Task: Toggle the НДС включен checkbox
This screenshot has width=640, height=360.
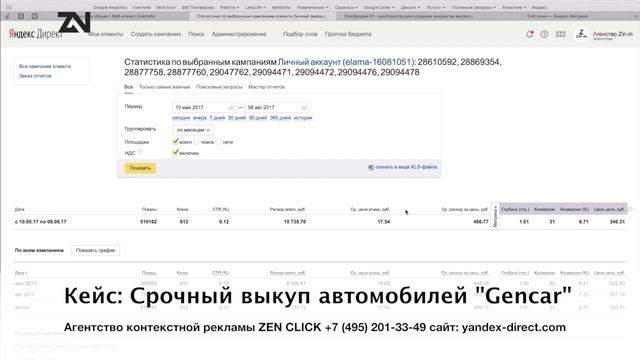Action: click(175, 153)
